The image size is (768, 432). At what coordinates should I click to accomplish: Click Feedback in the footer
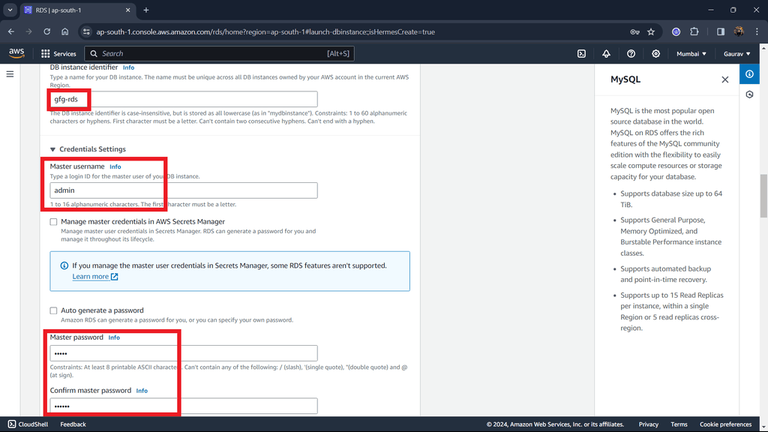73,424
